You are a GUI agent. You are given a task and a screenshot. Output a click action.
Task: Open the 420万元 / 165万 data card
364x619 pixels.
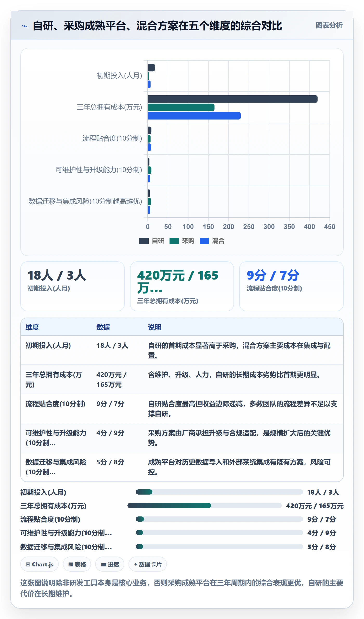point(182,286)
